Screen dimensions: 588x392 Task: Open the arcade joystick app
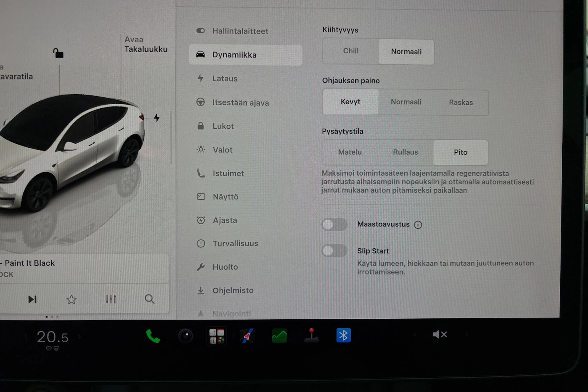pyautogui.click(x=311, y=335)
